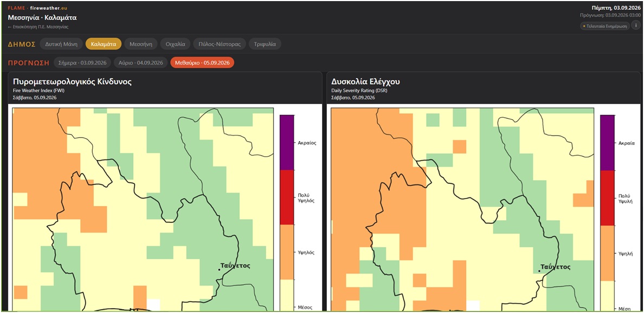644x313 pixels.
Task: Click the Δυσκολία Ελέγχου panel title
Action: (365, 82)
